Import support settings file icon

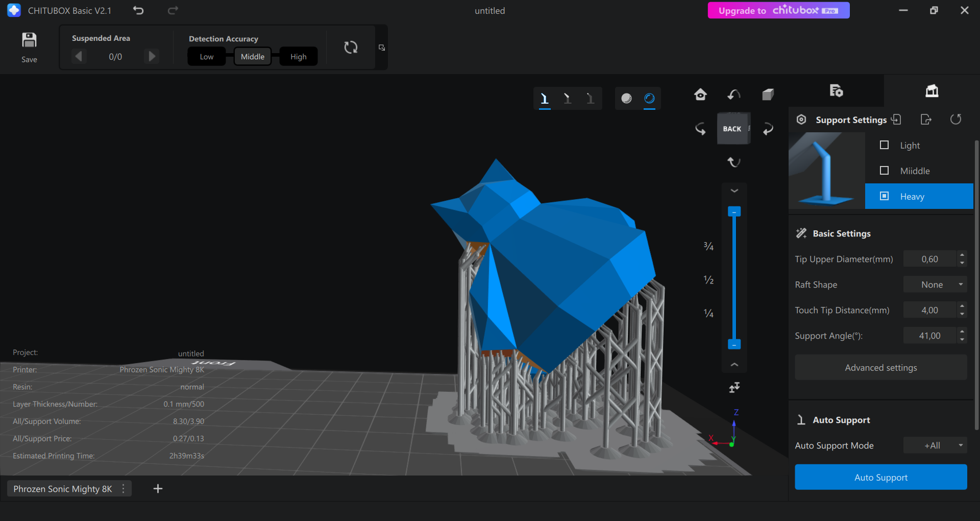tap(896, 120)
